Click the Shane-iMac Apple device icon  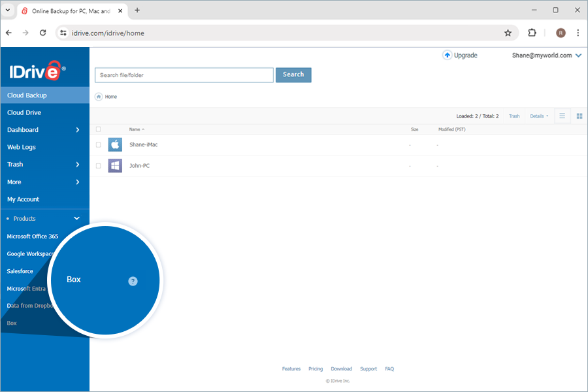[x=115, y=144]
